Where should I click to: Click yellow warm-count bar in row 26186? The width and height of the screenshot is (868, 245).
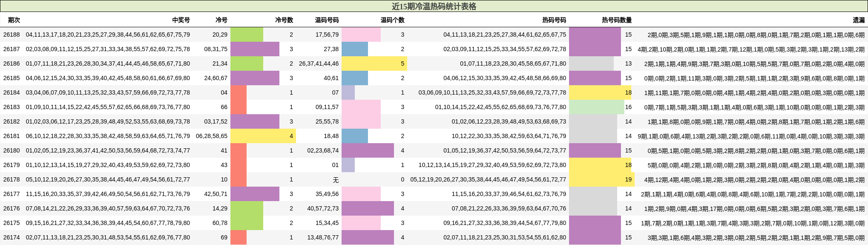374,63
